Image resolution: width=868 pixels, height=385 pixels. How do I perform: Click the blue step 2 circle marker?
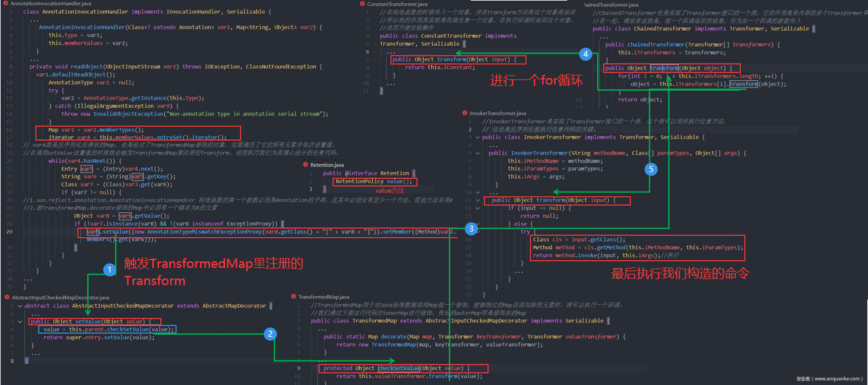pos(270,334)
